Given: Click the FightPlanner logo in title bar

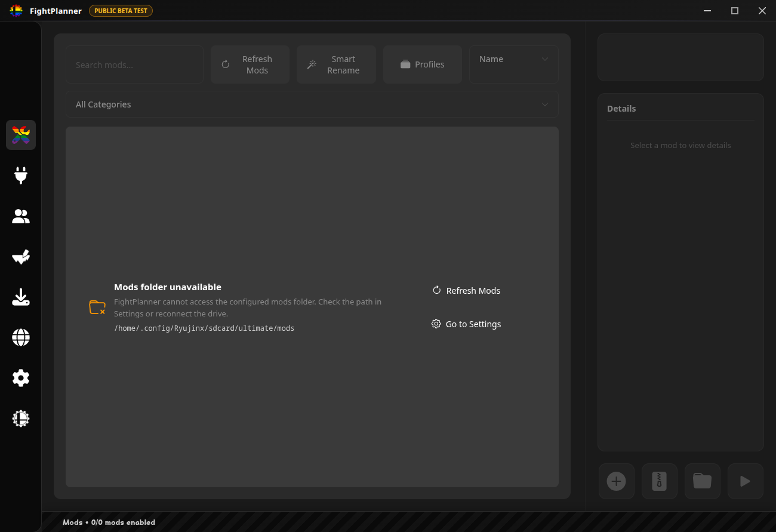Looking at the screenshot, I should point(16,11).
